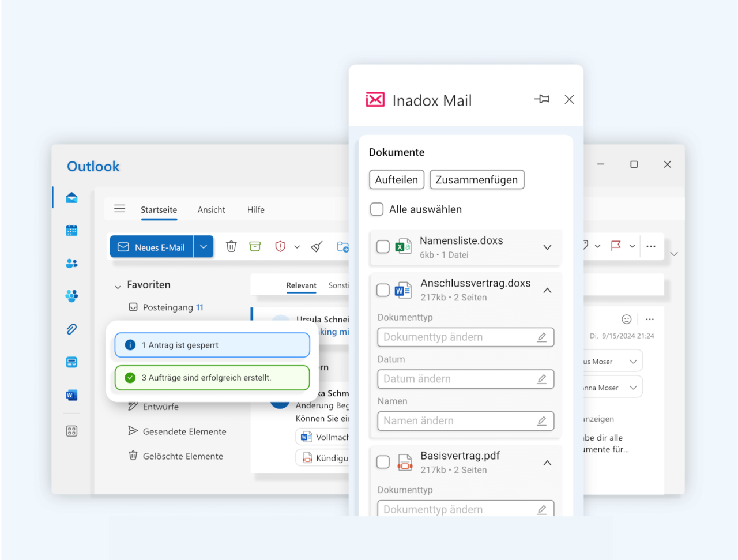Click the flag icon in toolbar

click(x=616, y=246)
